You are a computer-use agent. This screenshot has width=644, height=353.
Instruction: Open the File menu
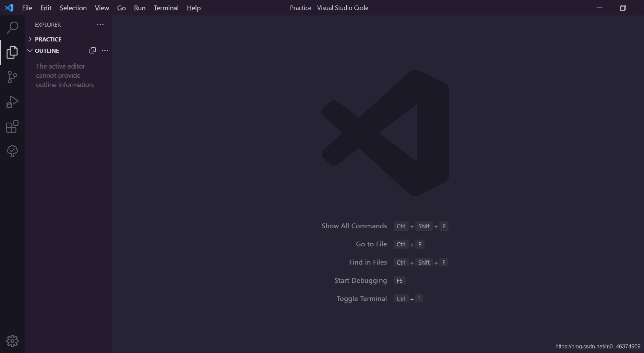pos(27,8)
